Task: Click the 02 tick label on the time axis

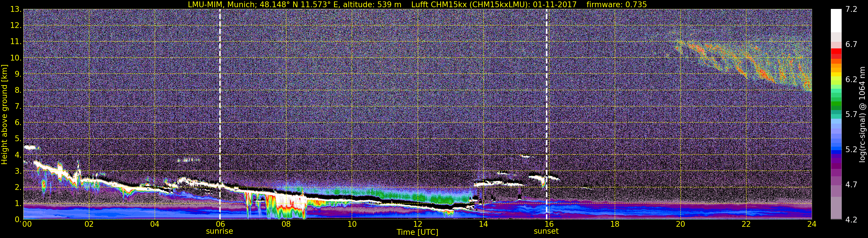Action: 89,224
